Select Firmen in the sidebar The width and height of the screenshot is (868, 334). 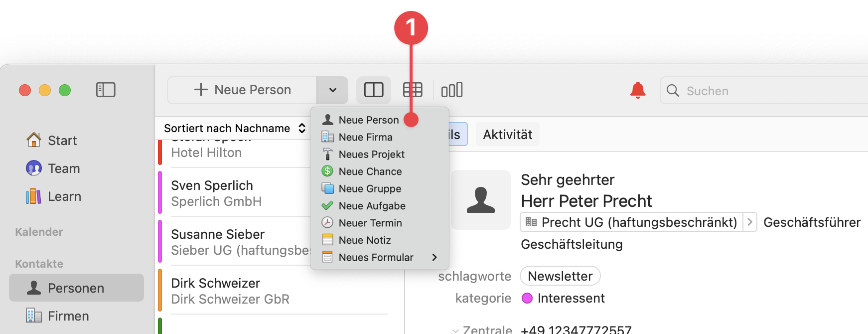(77, 316)
